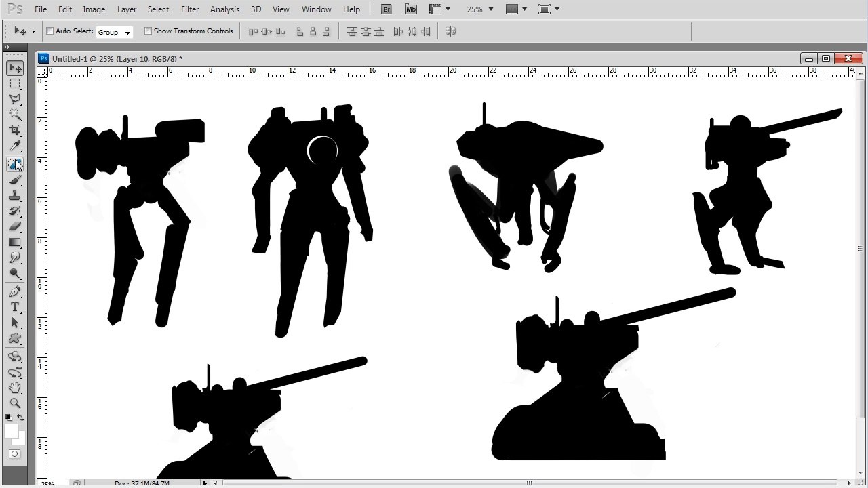Open the Analysis menu
The image size is (868, 488).
(224, 9)
